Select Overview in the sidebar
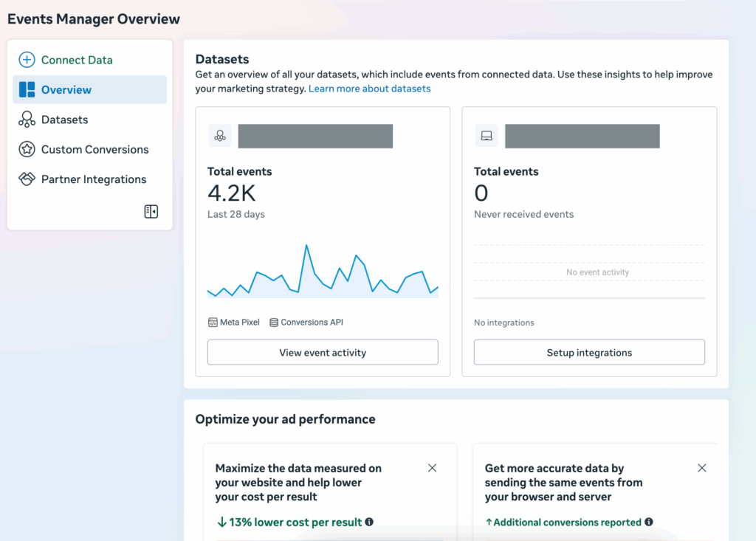The height and width of the screenshot is (541, 756). tap(89, 90)
